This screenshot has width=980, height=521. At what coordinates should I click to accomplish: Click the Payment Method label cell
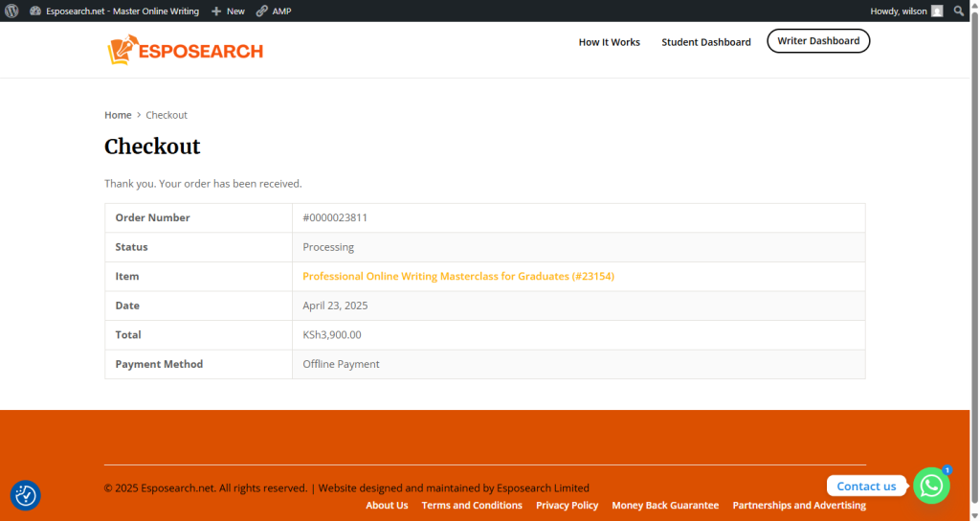tap(199, 364)
